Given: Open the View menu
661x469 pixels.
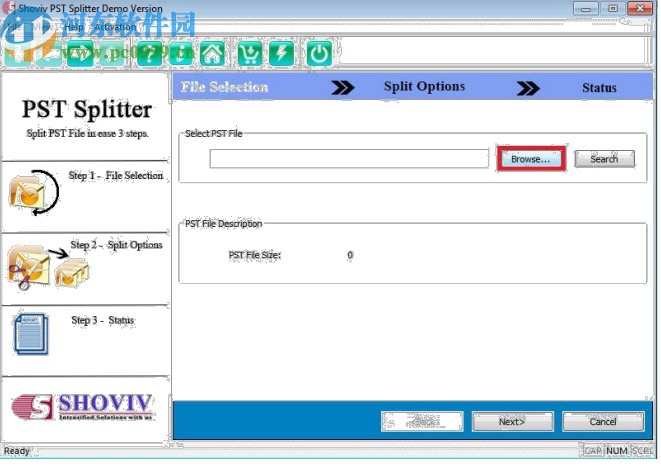Looking at the screenshot, I should coord(42,27).
